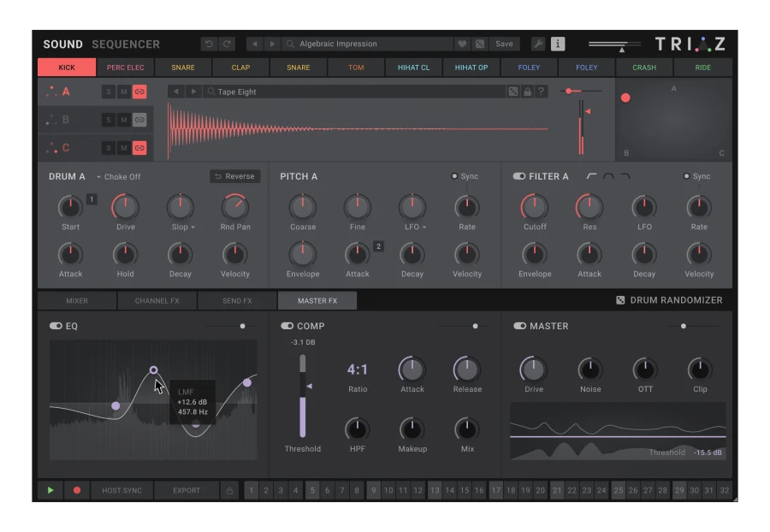Open the info panel icon

click(557, 44)
